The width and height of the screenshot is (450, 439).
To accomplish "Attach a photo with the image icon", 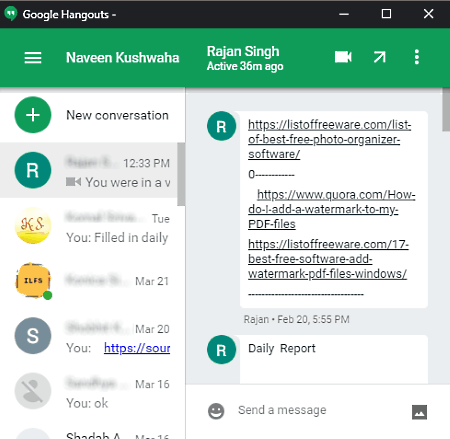I will pyautogui.click(x=419, y=412).
